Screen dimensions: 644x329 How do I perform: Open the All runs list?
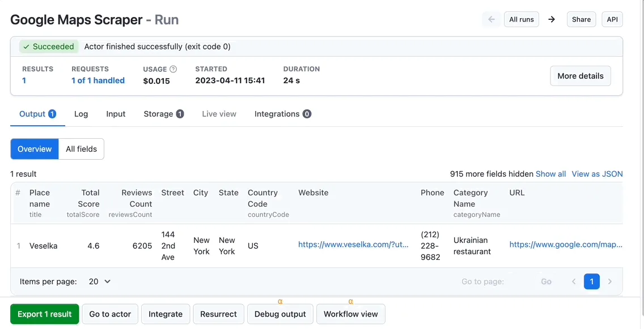pyautogui.click(x=521, y=19)
